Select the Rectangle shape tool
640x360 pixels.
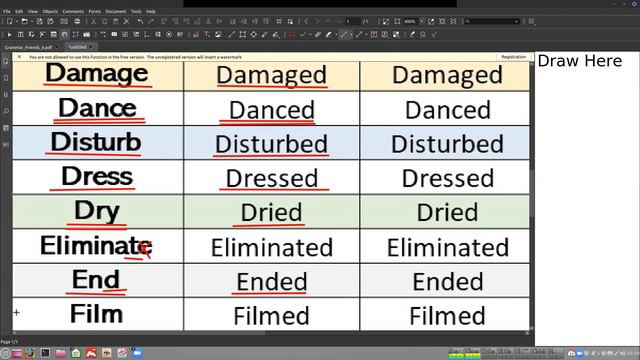242,35
